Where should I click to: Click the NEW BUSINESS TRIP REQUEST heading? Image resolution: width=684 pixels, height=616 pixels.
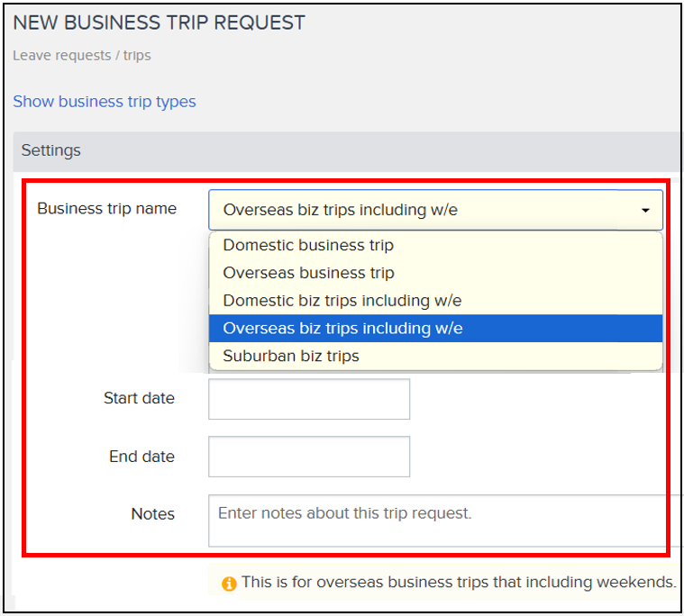[159, 23]
